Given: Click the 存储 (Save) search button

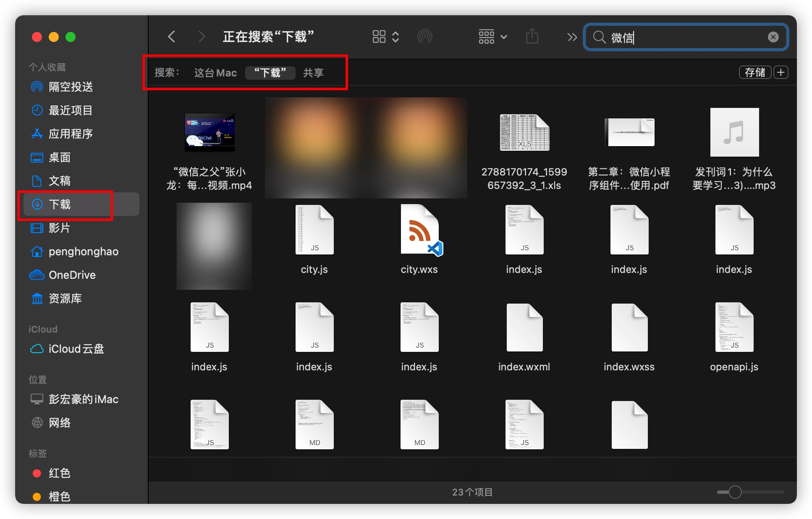Looking at the screenshot, I should [754, 72].
